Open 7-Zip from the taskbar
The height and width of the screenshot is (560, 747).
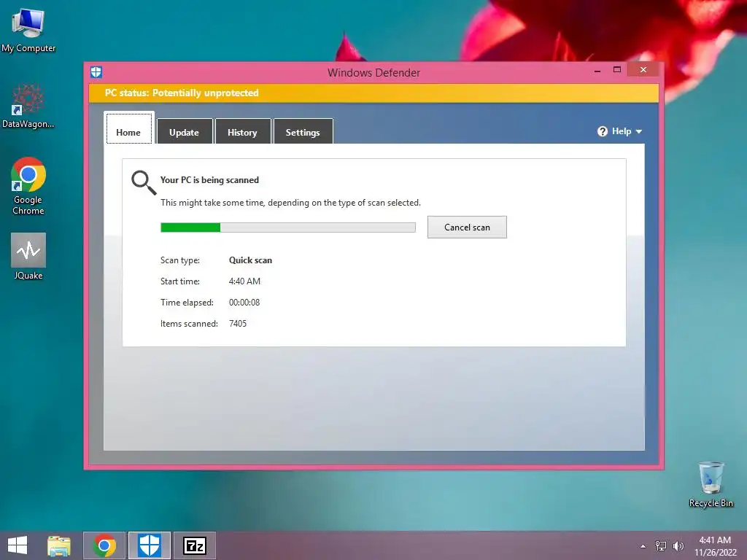coord(194,545)
